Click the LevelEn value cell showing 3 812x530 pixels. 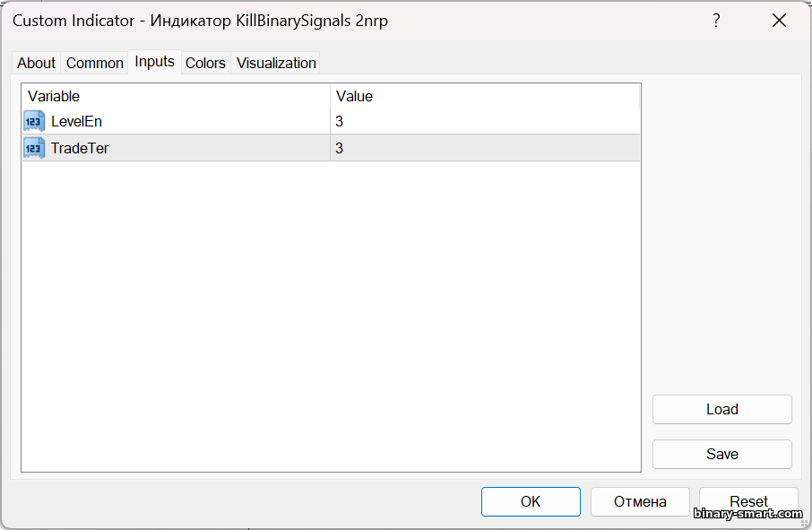coord(485,121)
